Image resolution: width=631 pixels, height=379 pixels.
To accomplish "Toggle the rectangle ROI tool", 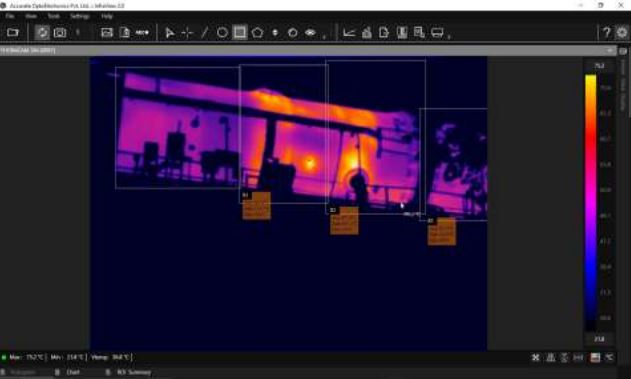I will [240, 33].
